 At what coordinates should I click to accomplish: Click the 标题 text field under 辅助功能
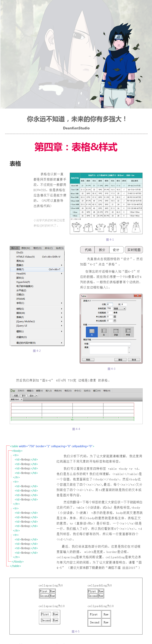pyautogui.click(x=110, y=344)
